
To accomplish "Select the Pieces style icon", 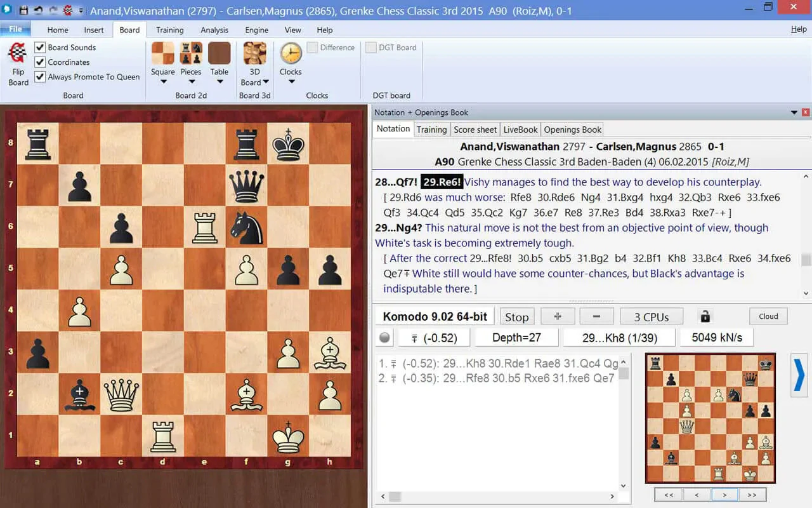I will 191,53.
